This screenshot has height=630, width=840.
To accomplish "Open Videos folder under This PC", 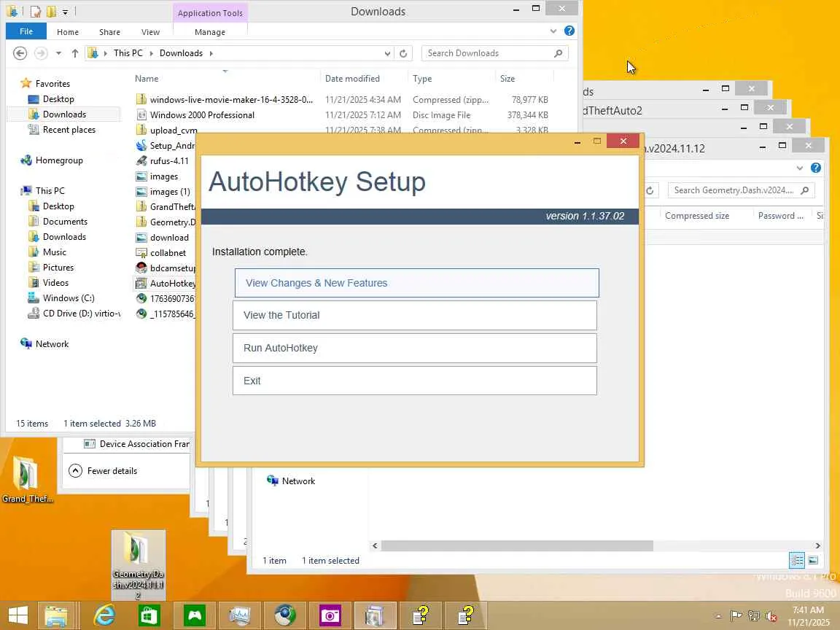I will [55, 282].
